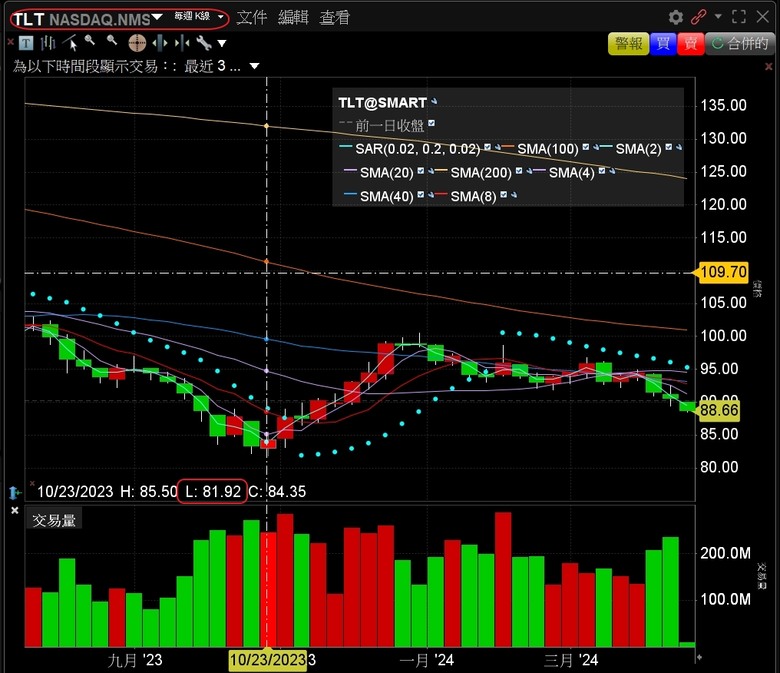Toggle the crosshair cursor tool

[137, 43]
